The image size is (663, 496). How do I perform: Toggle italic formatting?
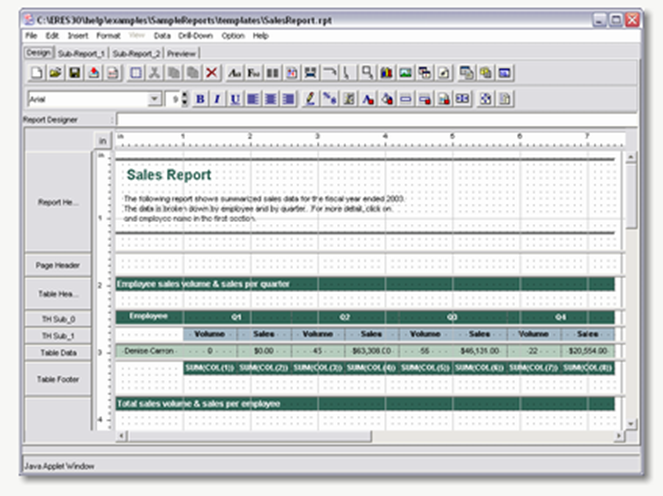[218, 99]
